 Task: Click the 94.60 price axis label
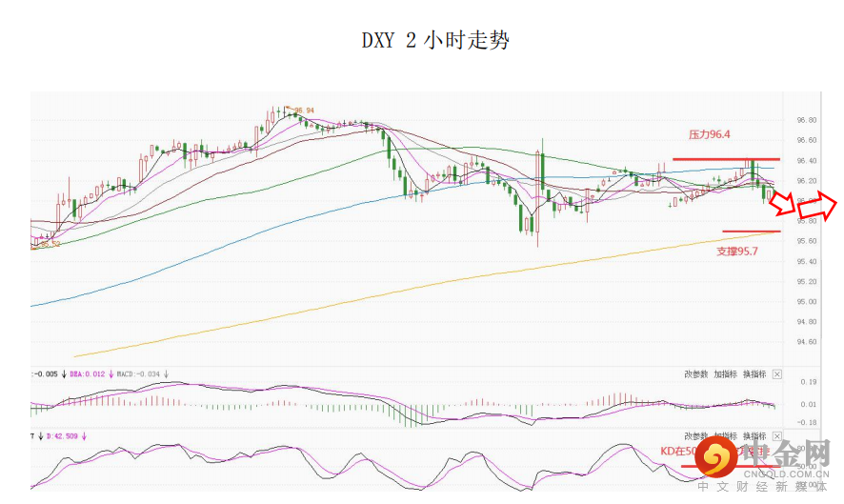pyautogui.click(x=806, y=342)
